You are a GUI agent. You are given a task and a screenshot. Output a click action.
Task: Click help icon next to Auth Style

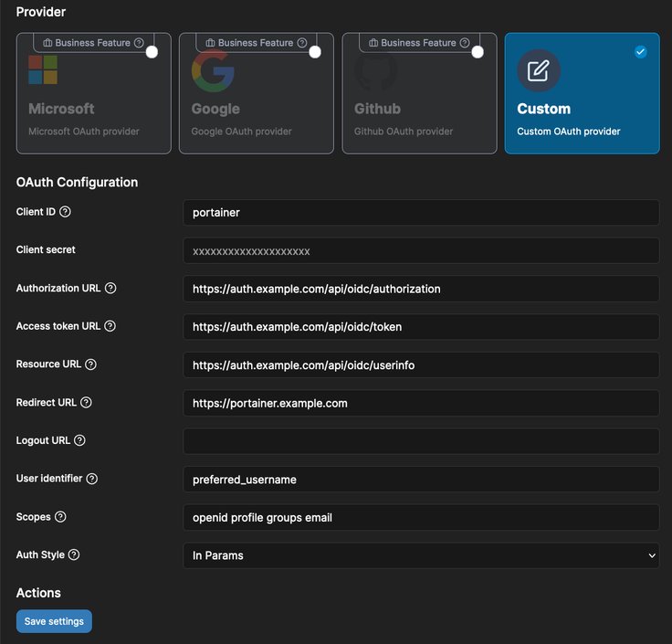click(74, 554)
